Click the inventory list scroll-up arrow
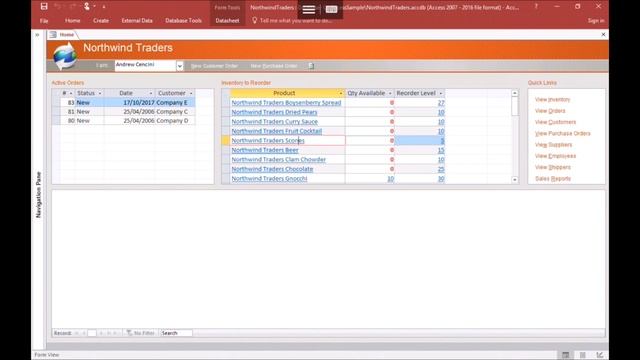This screenshot has width=640, height=360. click(x=515, y=93)
